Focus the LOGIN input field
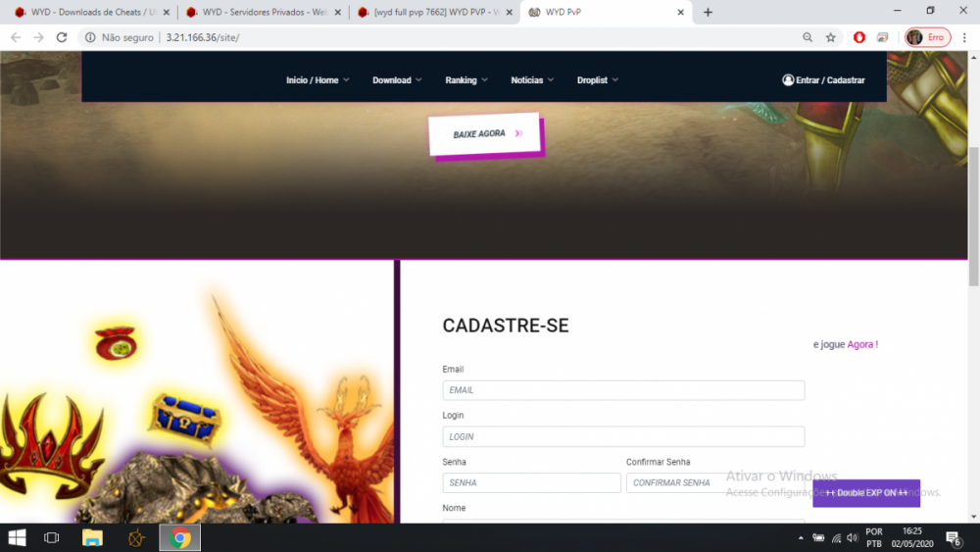980x552 pixels. coord(623,436)
